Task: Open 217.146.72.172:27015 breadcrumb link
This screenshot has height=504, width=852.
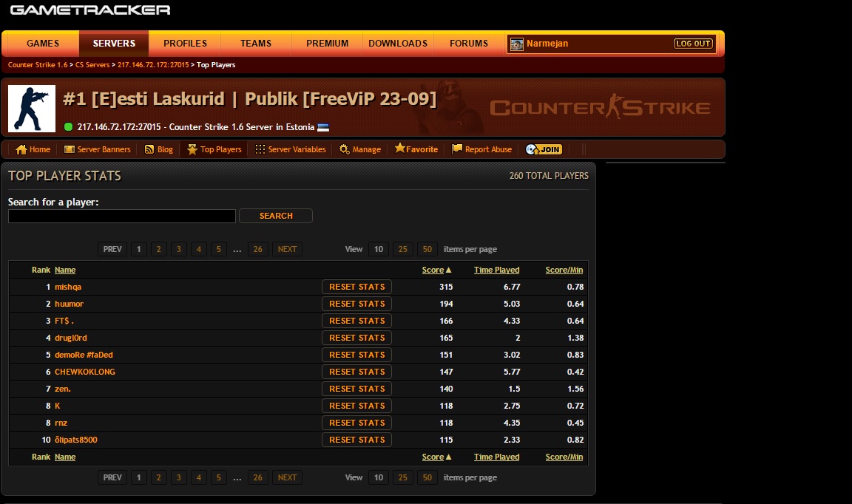Action: coord(153,64)
